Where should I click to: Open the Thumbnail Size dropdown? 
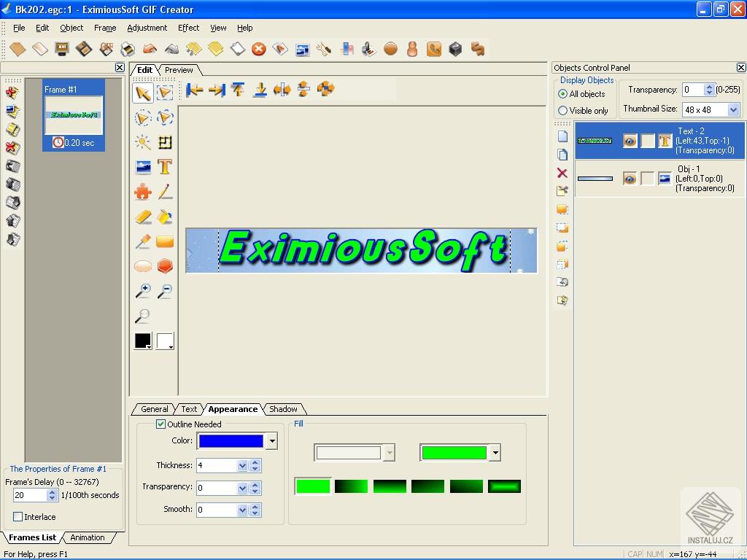733,109
